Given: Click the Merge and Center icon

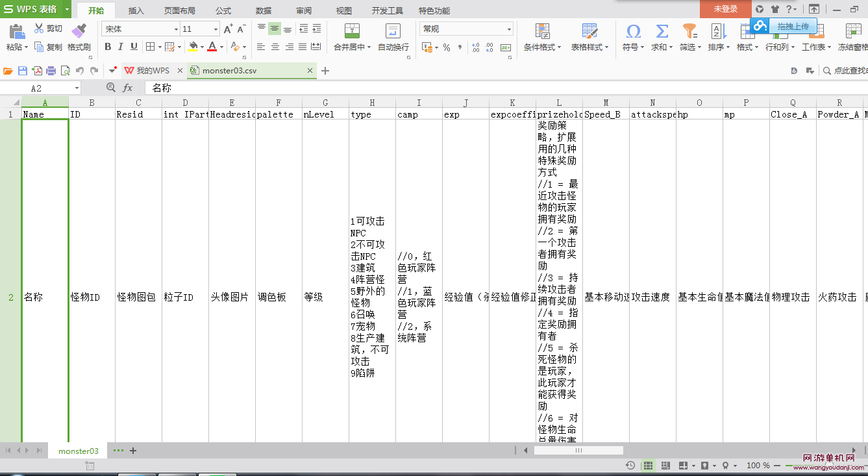Looking at the screenshot, I should [x=352, y=31].
